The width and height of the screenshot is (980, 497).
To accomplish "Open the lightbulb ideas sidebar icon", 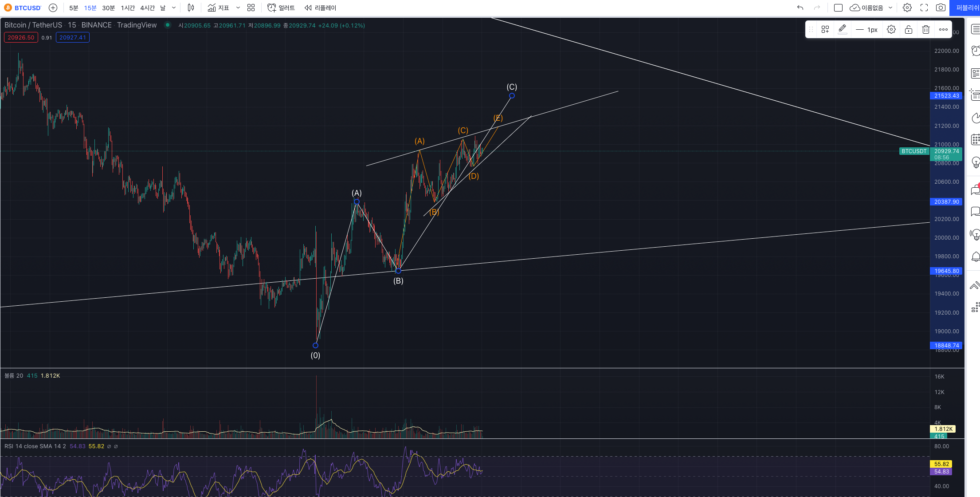I will click(x=975, y=162).
